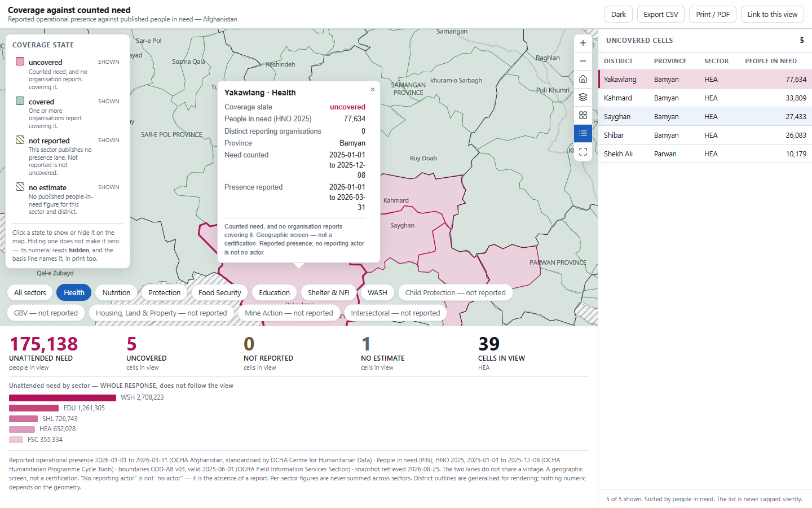The image size is (812, 508).
Task: Open the map layers control
Action: click(x=583, y=97)
